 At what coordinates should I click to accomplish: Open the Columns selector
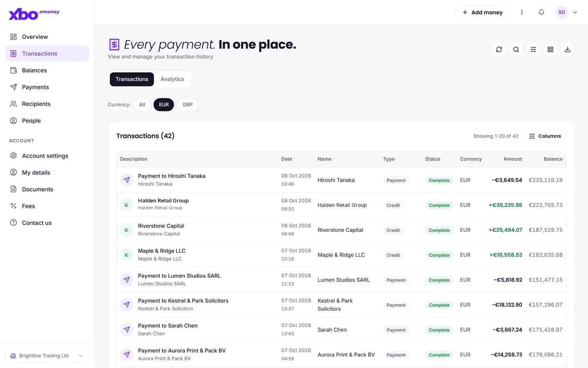point(545,136)
